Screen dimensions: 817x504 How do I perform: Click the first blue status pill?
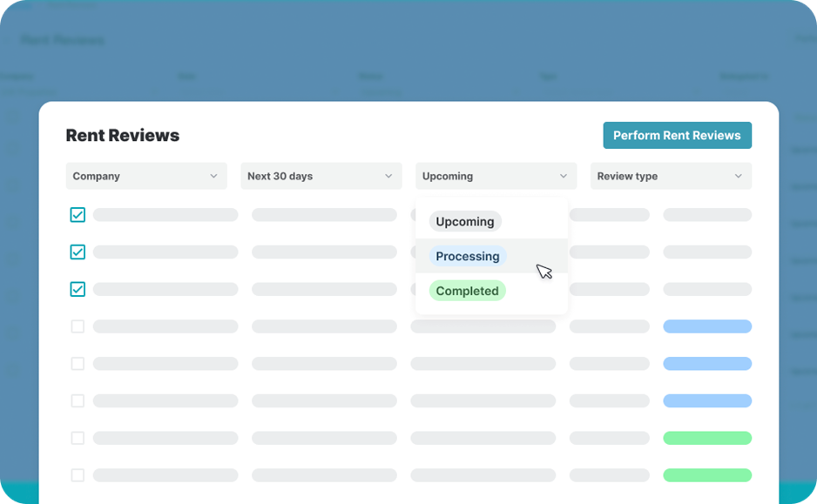[x=707, y=326]
